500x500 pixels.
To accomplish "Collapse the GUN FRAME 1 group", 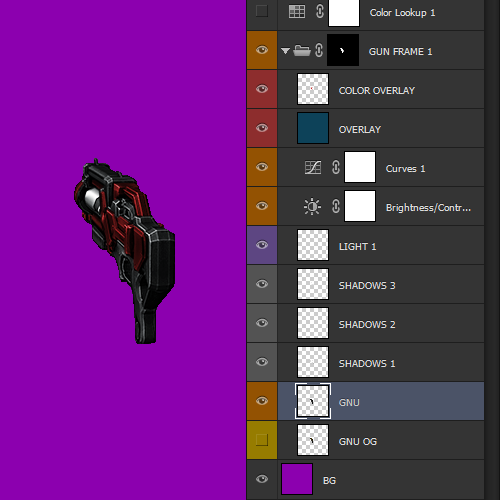I will point(285,51).
